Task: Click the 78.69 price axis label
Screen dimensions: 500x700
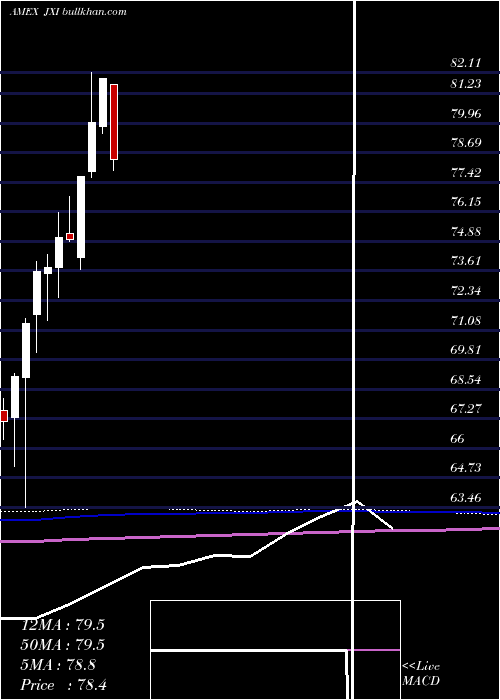Action: pyautogui.click(x=466, y=143)
